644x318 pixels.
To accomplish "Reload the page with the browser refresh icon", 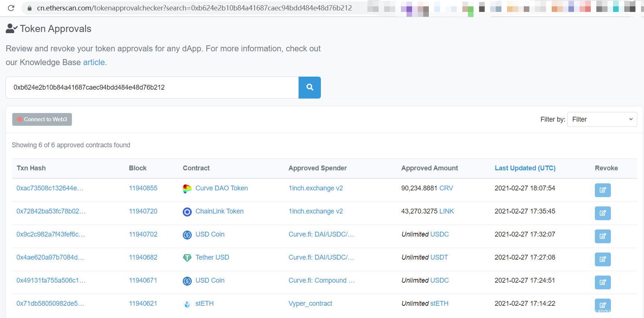I will pyautogui.click(x=11, y=8).
